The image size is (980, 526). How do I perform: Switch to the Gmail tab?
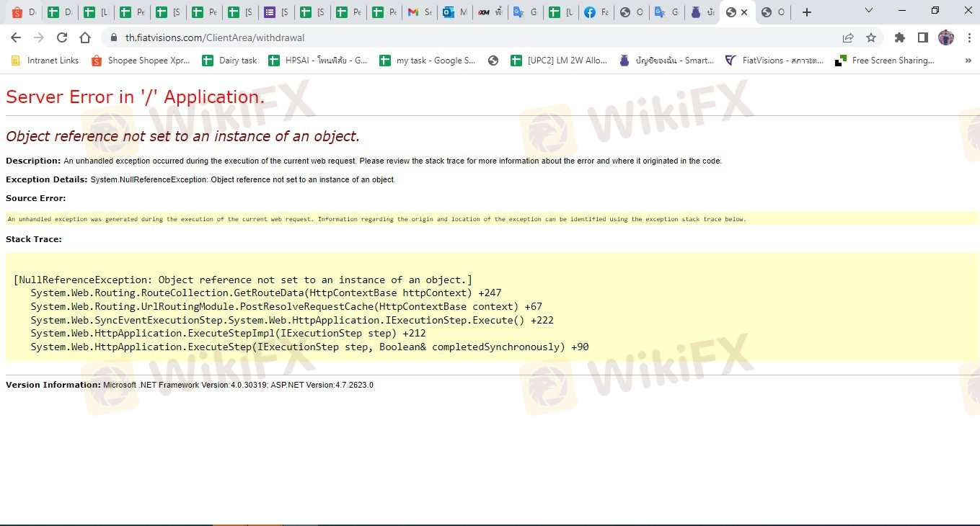pyautogui.click(x=419, y=12)
